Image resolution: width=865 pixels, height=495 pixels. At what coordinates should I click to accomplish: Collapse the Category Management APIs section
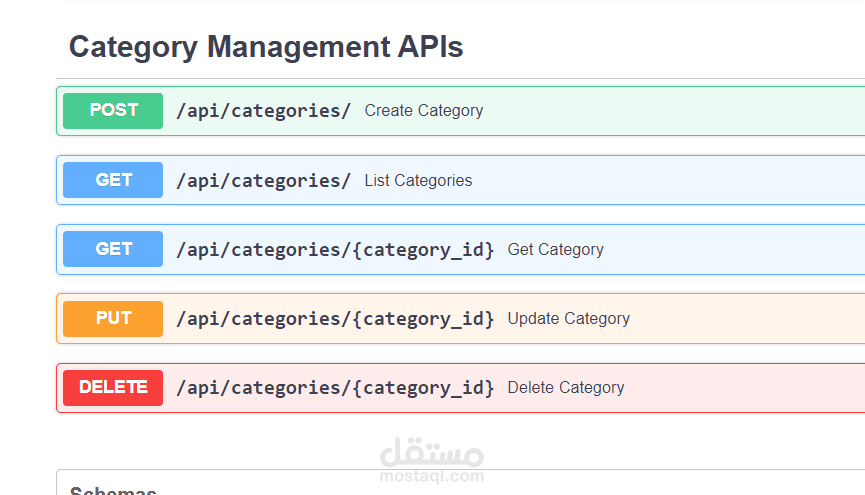(x=265, y=46)
